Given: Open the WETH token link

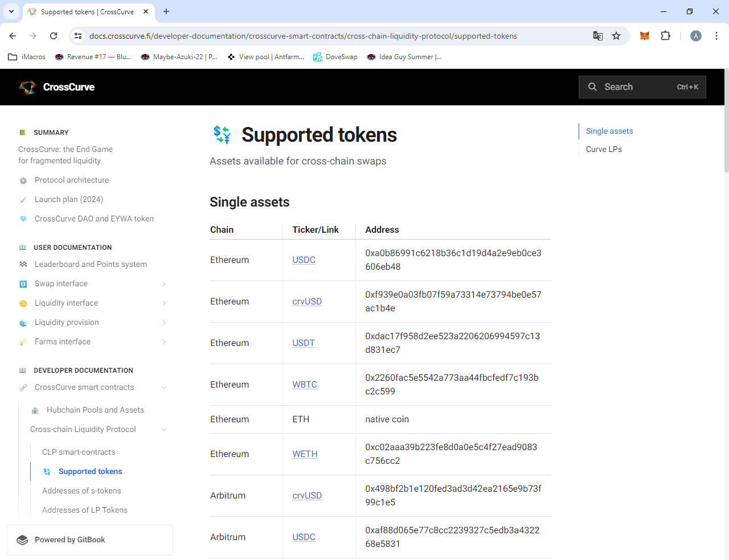Looking at the screenshot, I should pyautogui.click(x=305, y=454).
